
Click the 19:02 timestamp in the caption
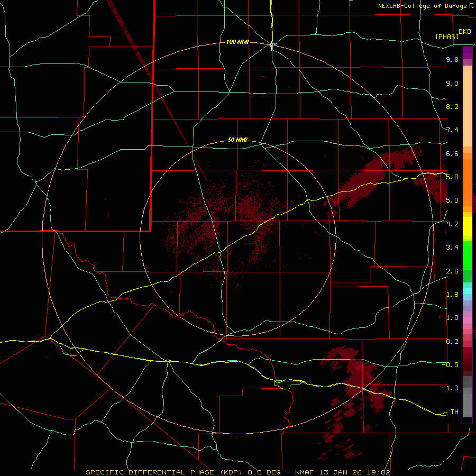pos(379,472)
